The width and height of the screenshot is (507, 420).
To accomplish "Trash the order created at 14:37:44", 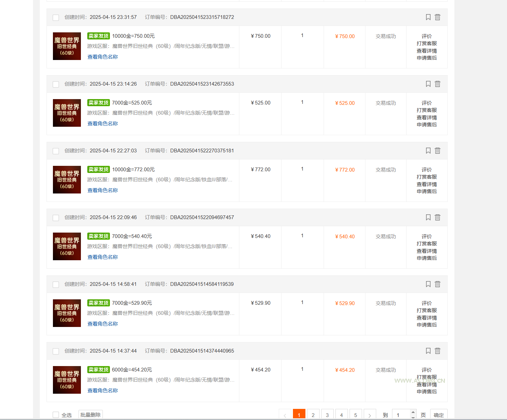I will [438, 351].
